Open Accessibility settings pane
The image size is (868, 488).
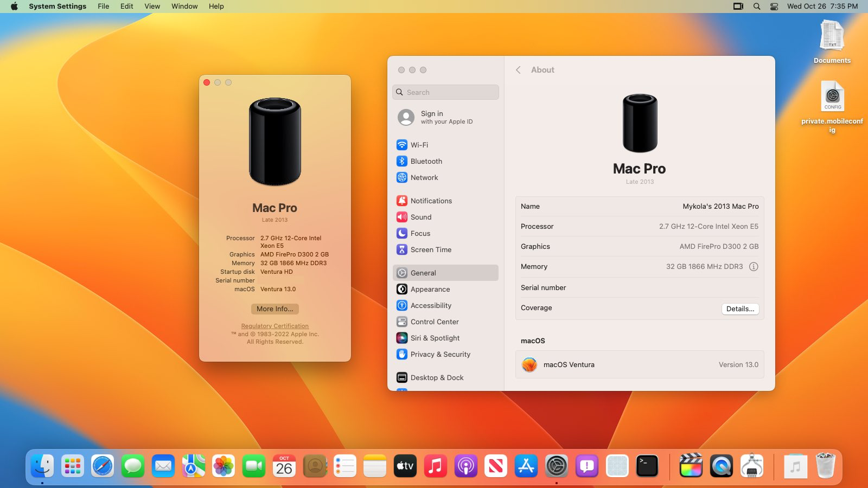click(x=445, y=305)
